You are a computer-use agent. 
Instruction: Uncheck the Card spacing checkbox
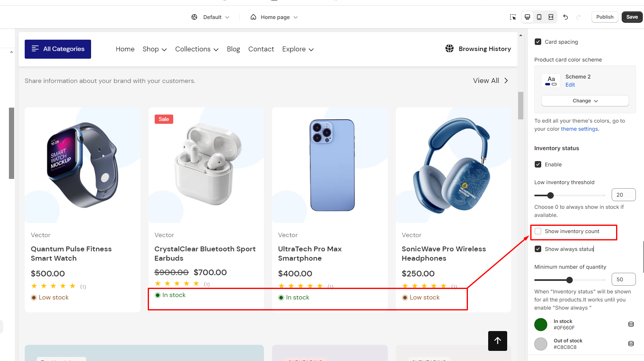click(538, 42)
